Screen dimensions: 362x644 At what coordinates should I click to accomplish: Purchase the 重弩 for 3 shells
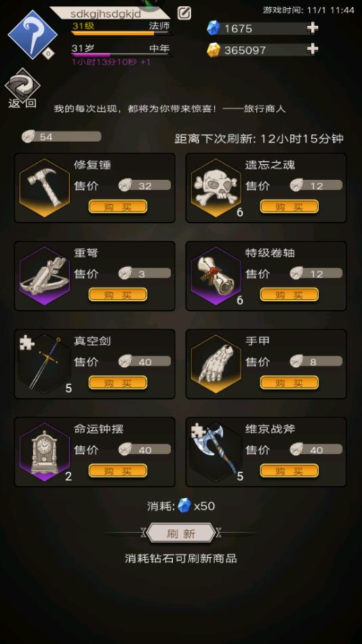[x=118, y=295]
